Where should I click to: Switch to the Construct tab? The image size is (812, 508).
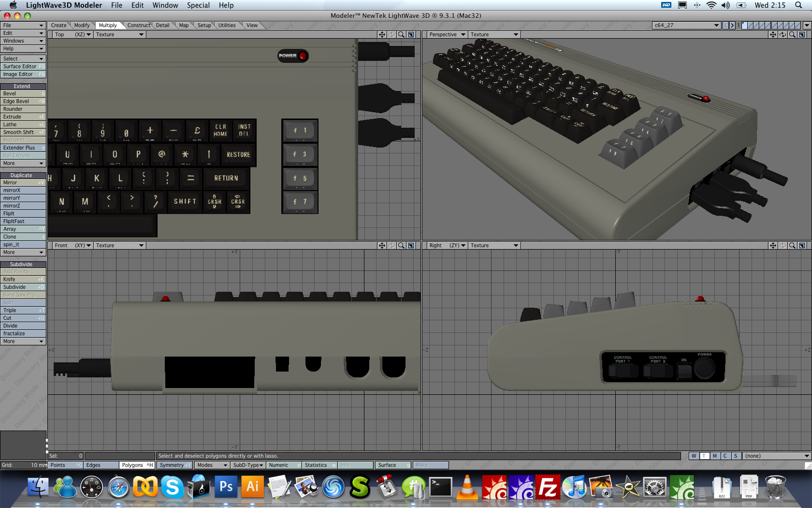point(139,25)
